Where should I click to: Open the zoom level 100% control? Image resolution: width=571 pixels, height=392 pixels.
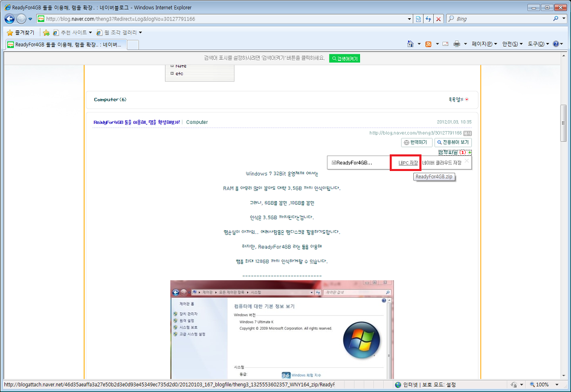540,385
